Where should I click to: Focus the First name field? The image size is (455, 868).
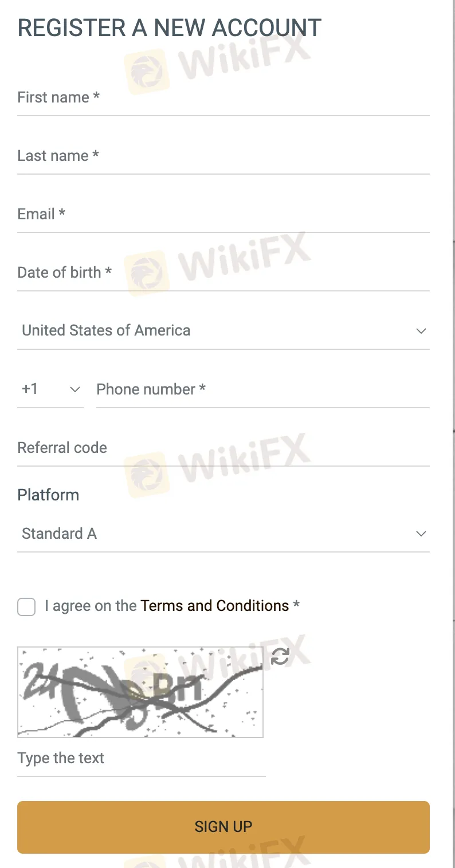pyautogui.click(x=223, y=98)
